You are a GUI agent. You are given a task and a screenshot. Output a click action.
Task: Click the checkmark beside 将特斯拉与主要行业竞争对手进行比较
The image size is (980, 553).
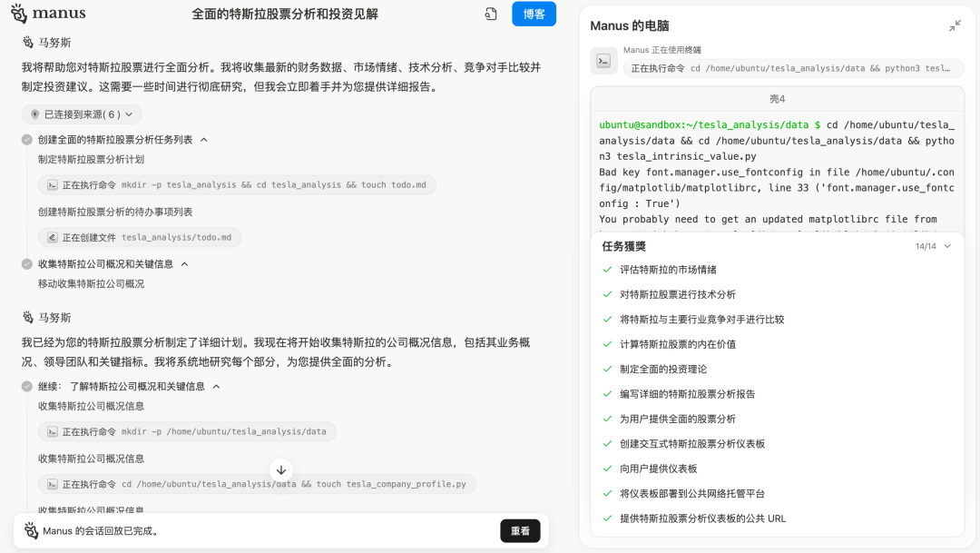607,319
